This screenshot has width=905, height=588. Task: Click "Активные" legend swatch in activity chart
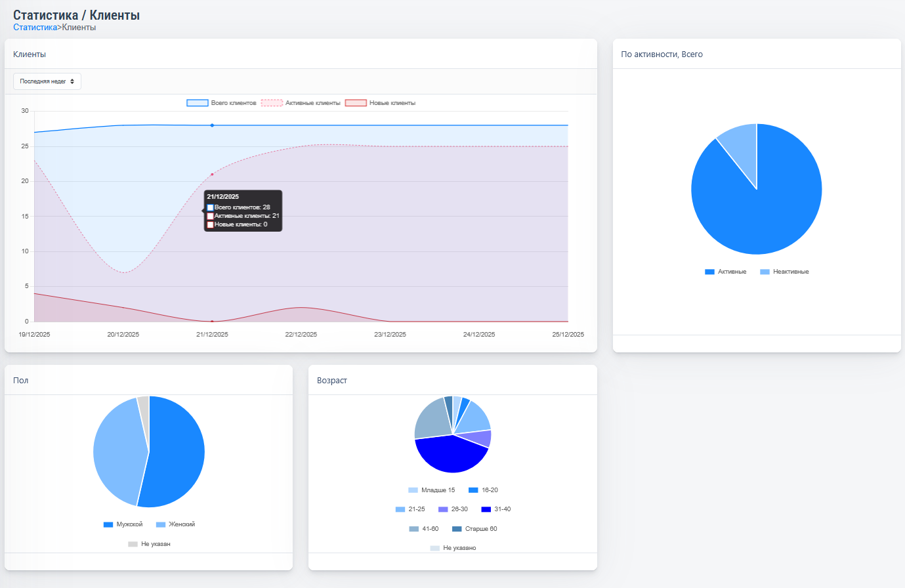point(709,272)
